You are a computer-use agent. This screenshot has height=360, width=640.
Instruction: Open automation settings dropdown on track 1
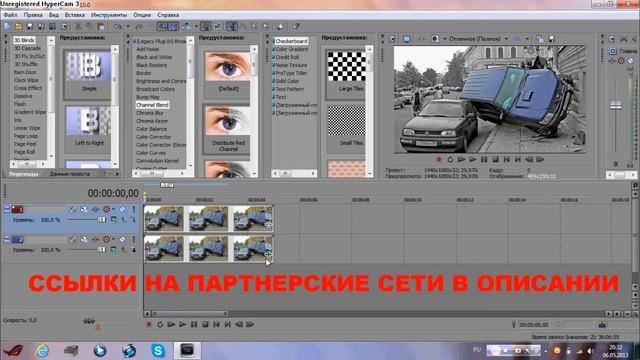pos(113,209)
